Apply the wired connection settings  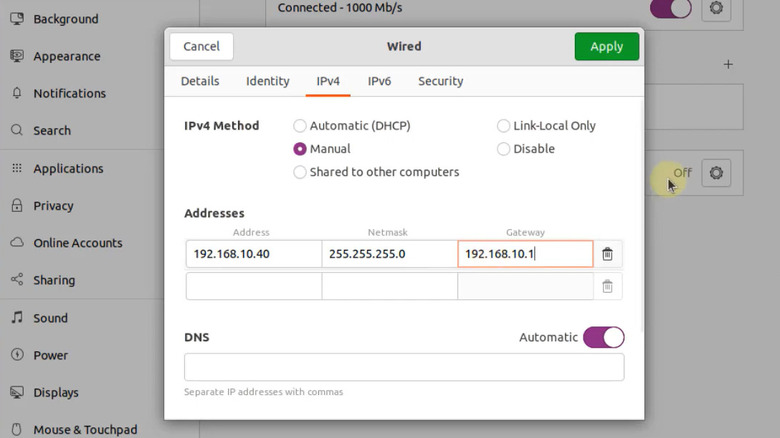[x=606, y=46]
